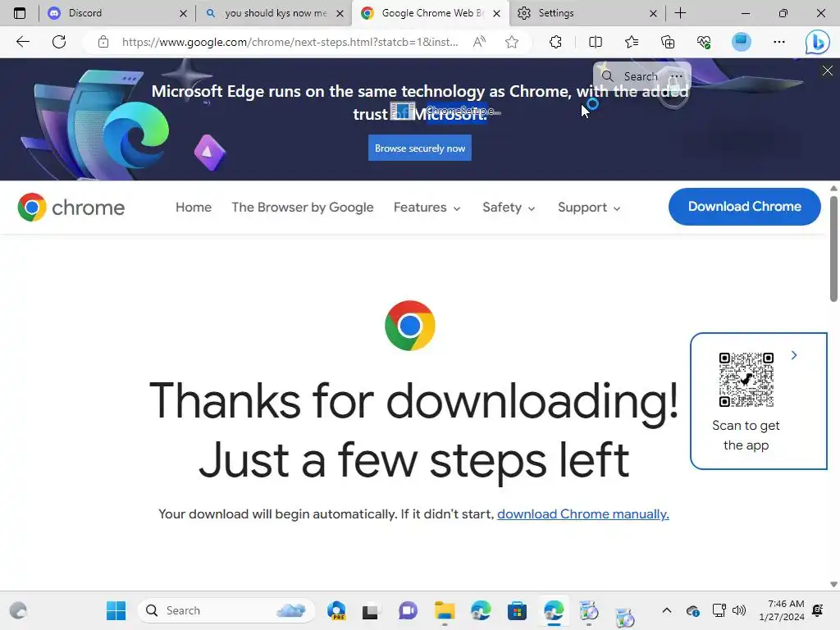
Task: Click the page vertical scrollbar thumb
Action: [x=833, y=249]
